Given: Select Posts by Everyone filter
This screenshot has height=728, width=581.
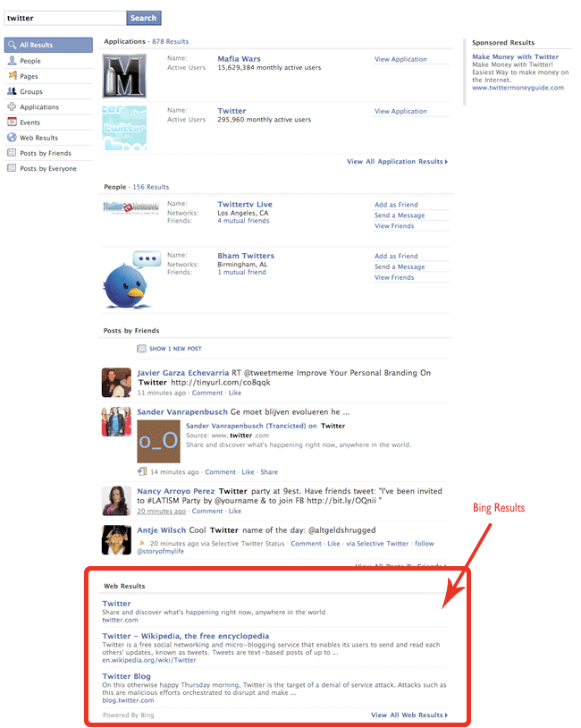Looking at the screenshot, I should [x=48, y=168].
